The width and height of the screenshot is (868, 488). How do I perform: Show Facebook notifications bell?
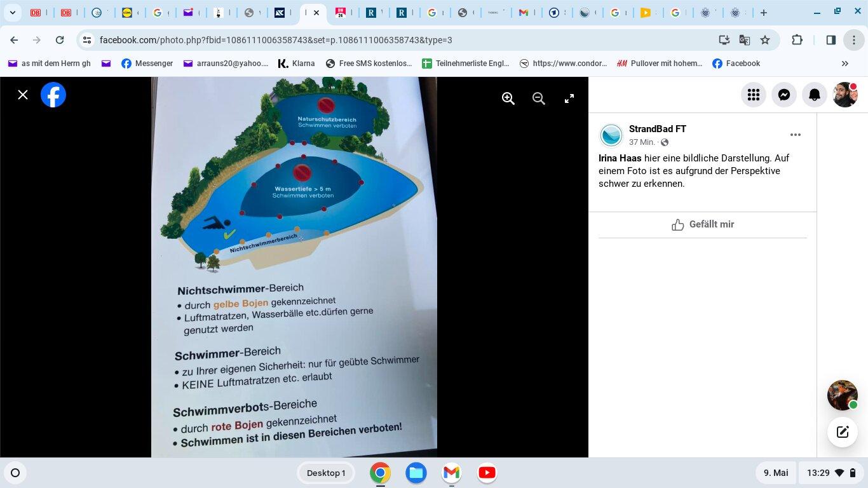[815, 95]
